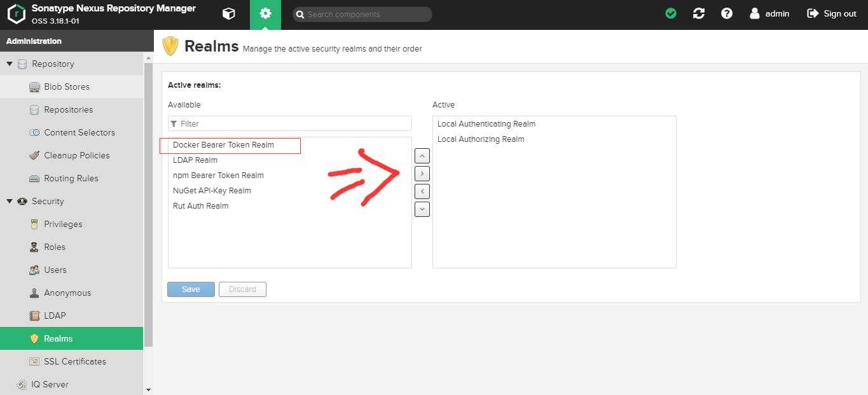This screenshot has height=395, width=868.
Task: Click the Security group officer icon
Action: click(x=22, y=201)
